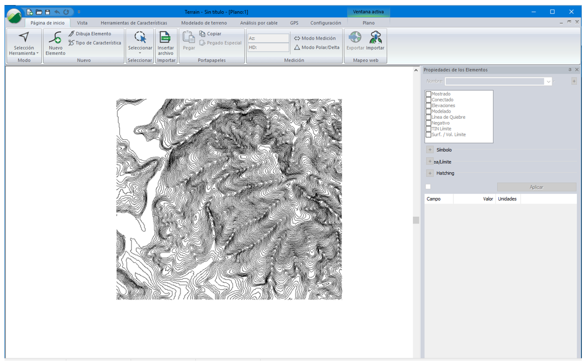Switch to Modo Polar/Delta
The image size is (588, 364).
316,47
